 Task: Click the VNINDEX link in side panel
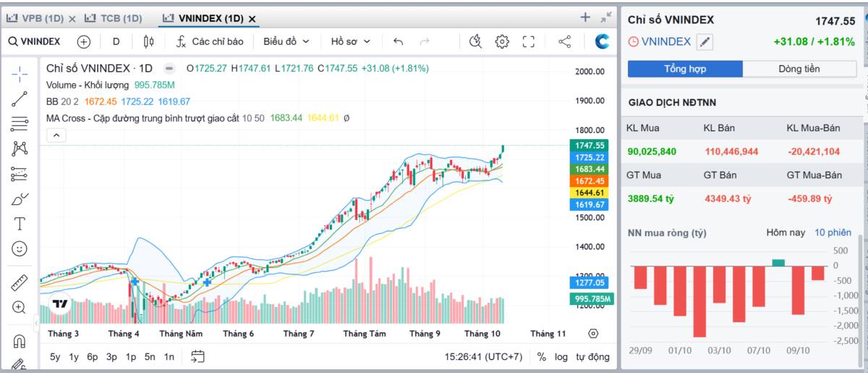pos(666,42)
